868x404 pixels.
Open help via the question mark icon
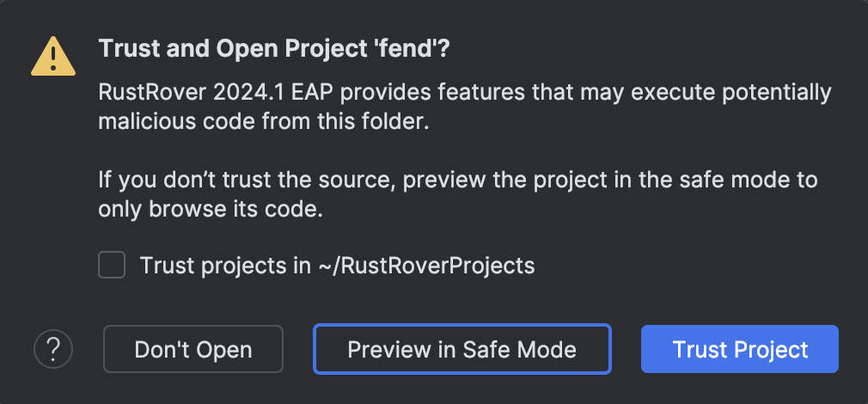[53, 349]
